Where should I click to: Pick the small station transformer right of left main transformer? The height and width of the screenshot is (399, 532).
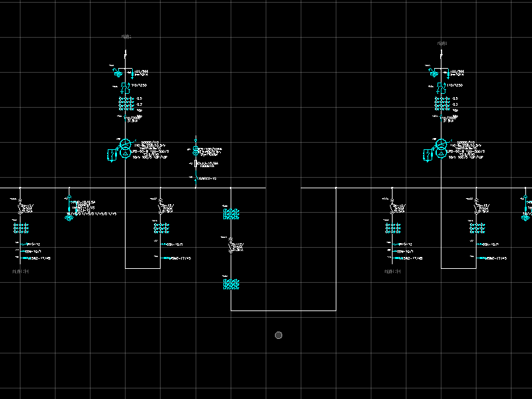tap(196, 150)
